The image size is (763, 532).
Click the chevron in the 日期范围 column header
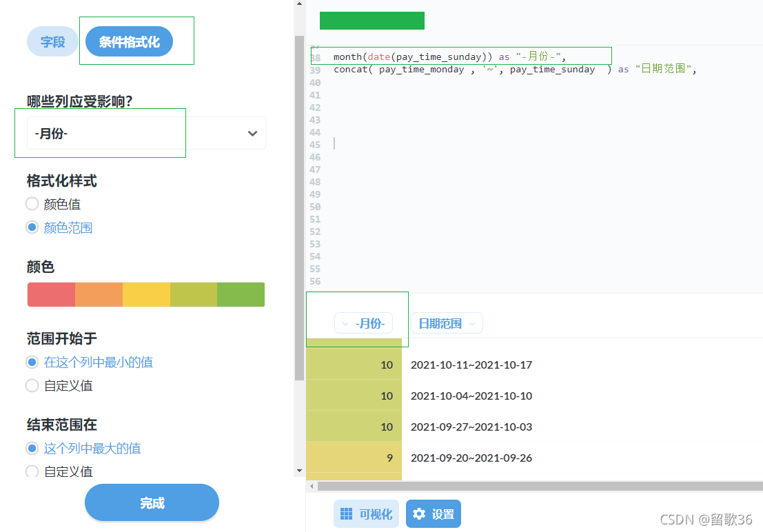471,324
